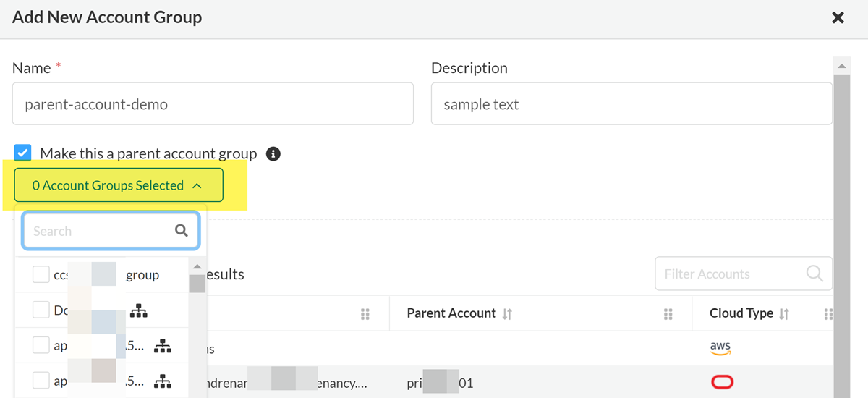Click the dialog's vertical scrollbar up arrow
The width and height of the screenshot is (868, 398).
pos(841,65)
